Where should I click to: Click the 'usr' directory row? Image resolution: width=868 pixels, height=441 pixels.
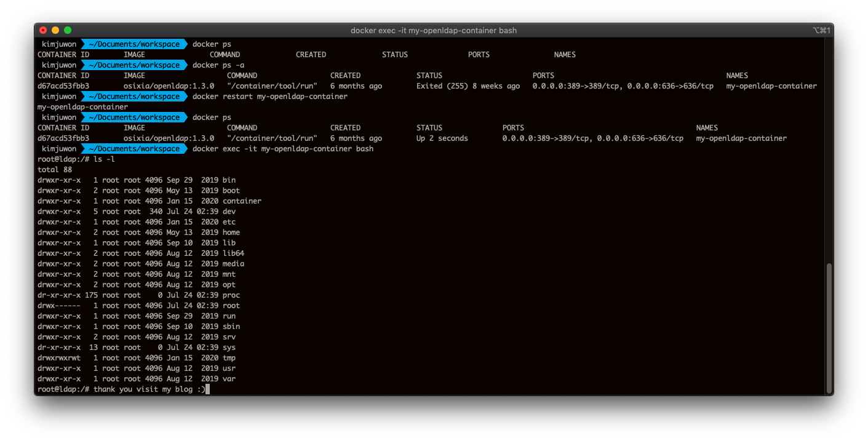coord(137,368)
